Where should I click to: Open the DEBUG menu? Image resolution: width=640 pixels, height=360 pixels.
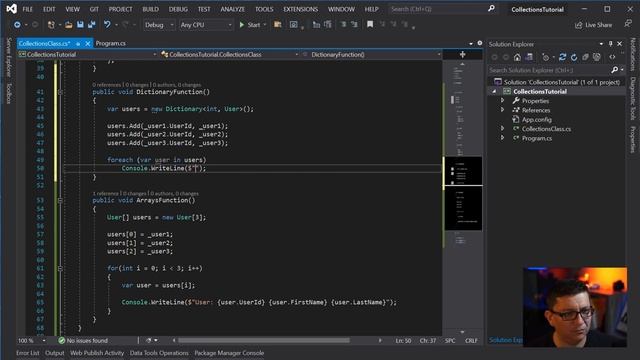pos(178,9)
